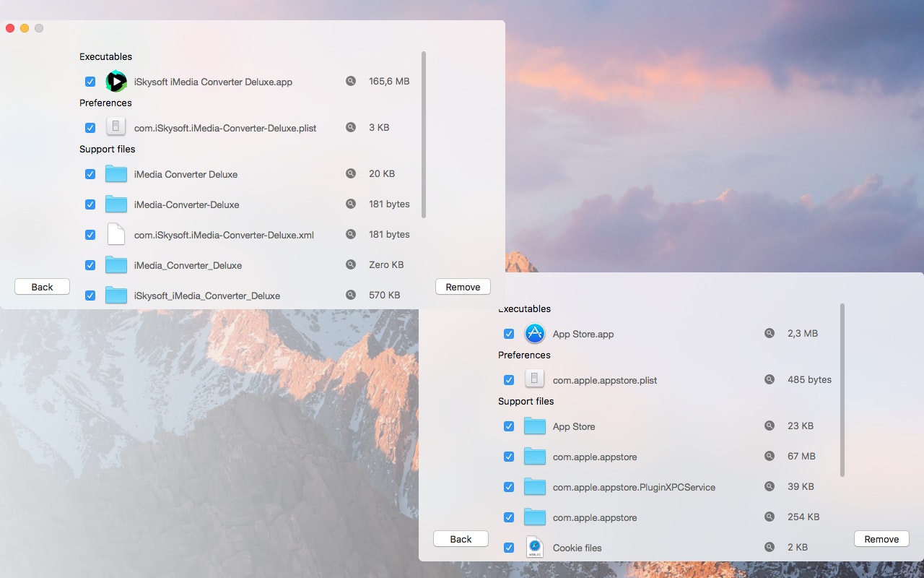Uncheck the Cookie files entry
Image resolution: width=924 pixels, height=578 pixels.
click(x=509, y=548)
